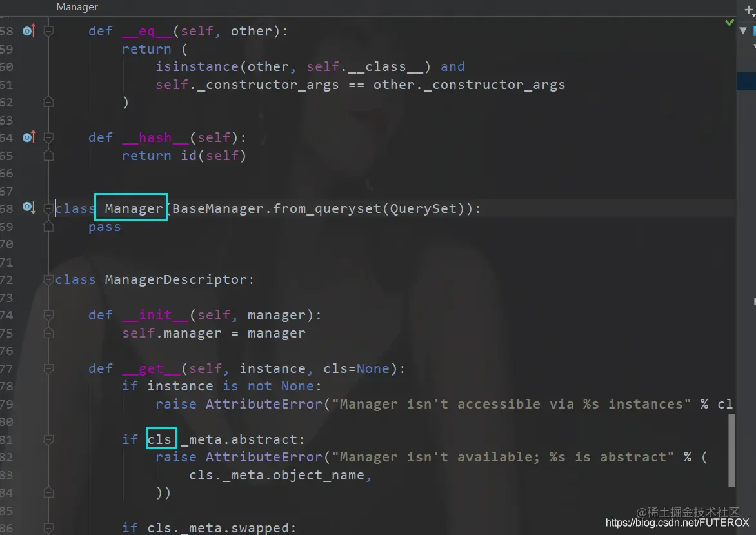Click 'QuerySet' in the class Manager line
This screenshot has height=535, width=756.
pyautogui.click(x=423, y=208)
